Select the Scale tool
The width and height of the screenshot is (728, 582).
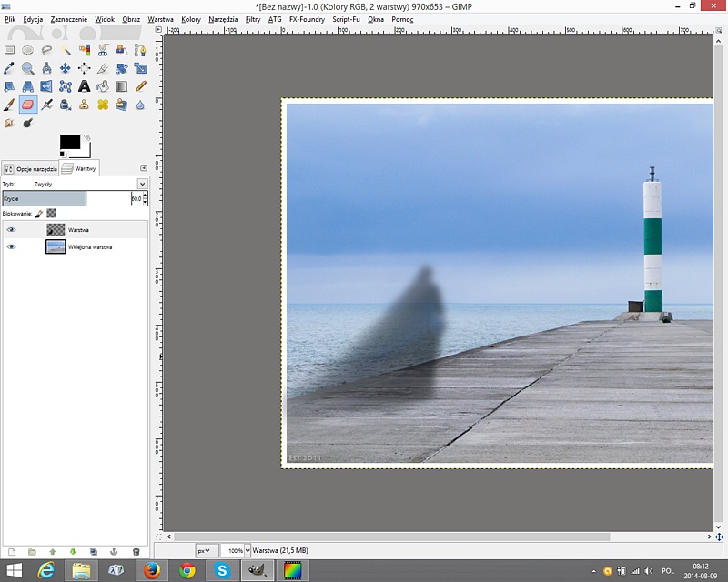click(x=140, y=68)
